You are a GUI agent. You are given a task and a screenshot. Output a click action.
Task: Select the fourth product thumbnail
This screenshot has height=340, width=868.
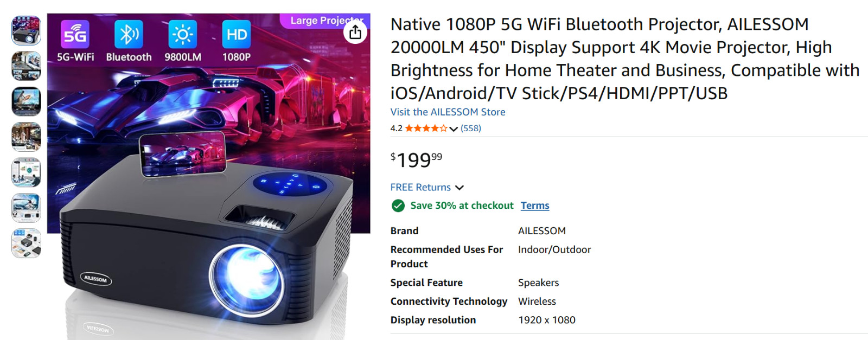[26, 137]
